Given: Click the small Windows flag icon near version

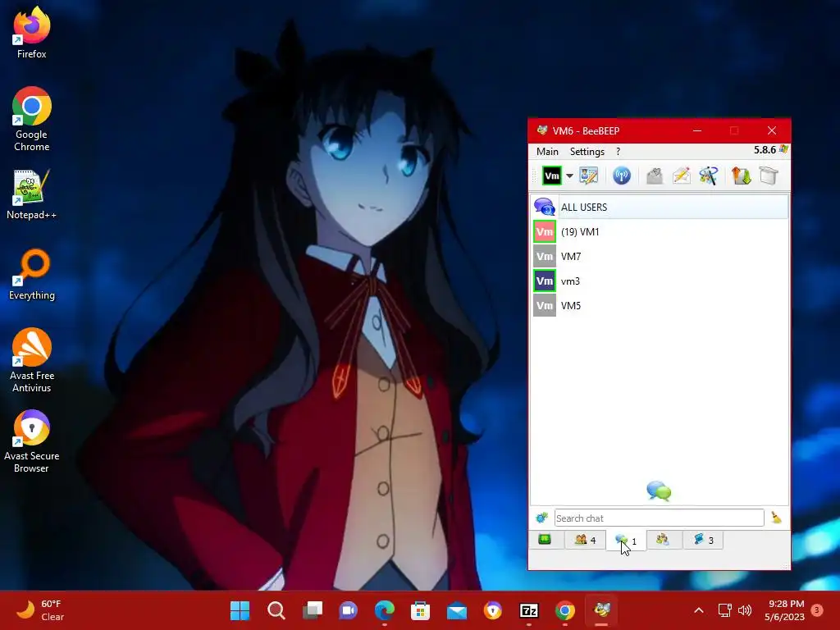Looking at the screenshot, I should (783, 149).
